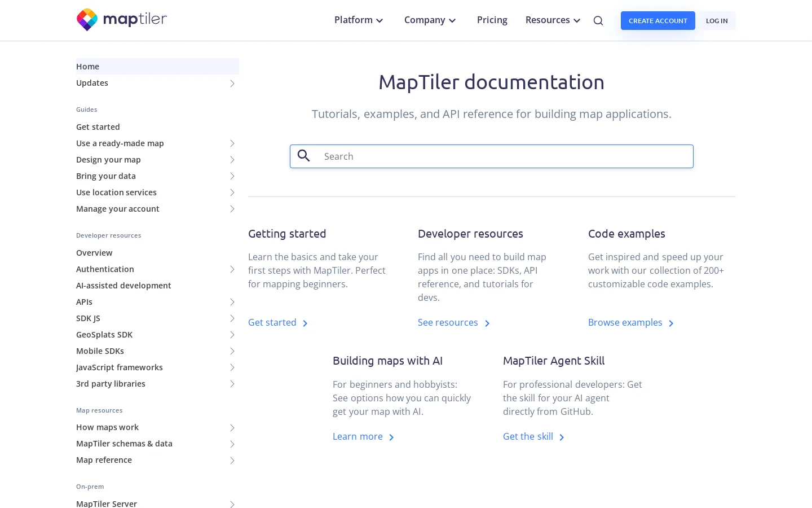Image resolution: width=812 pixels, height=508 pixels.
Task: Open 3rd party libraries sidebar link
Action: click(111, 384)
